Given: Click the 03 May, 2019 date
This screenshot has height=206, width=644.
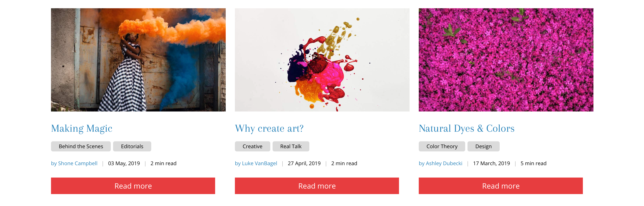Looking at the screenshot, I should [x=124, y=163].
